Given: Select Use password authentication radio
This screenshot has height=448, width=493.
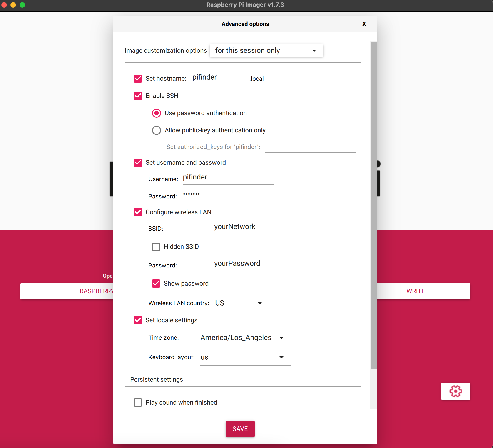Looking at the screenshot, I should (x=157, y=113).
